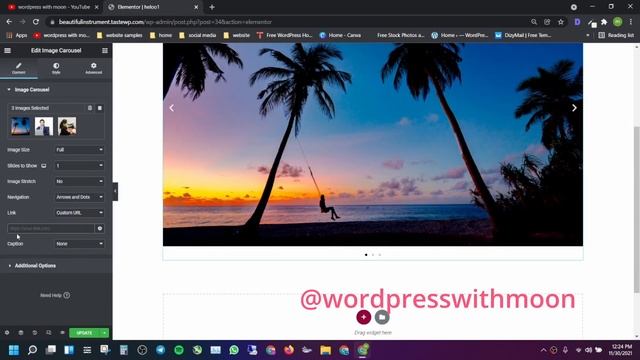Go back in browser history
The height and width of the screenshot is (360, 640).
9,22
